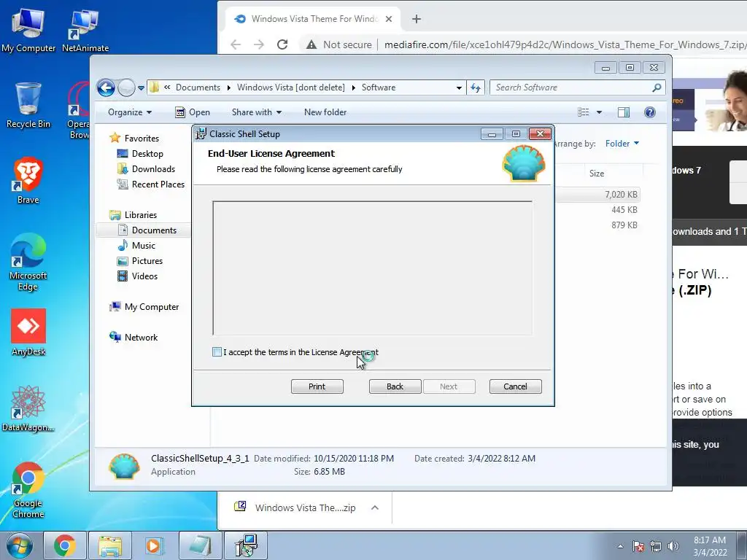Open the Share with menu

(256, 112)
